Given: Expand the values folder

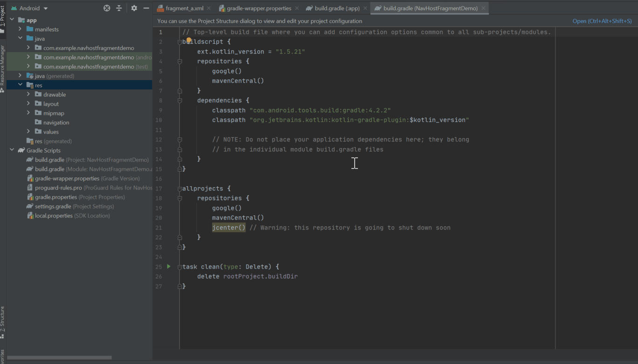Looking at the screenshot, I should point(28,131).
